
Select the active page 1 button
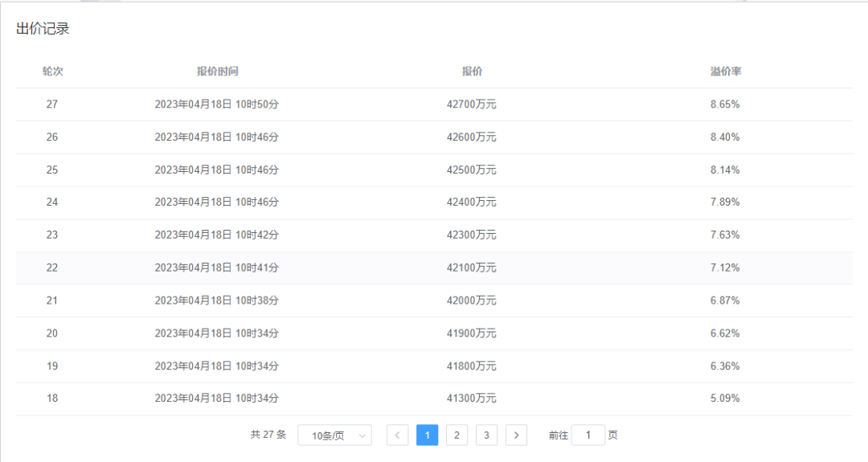tap(428, 435)
